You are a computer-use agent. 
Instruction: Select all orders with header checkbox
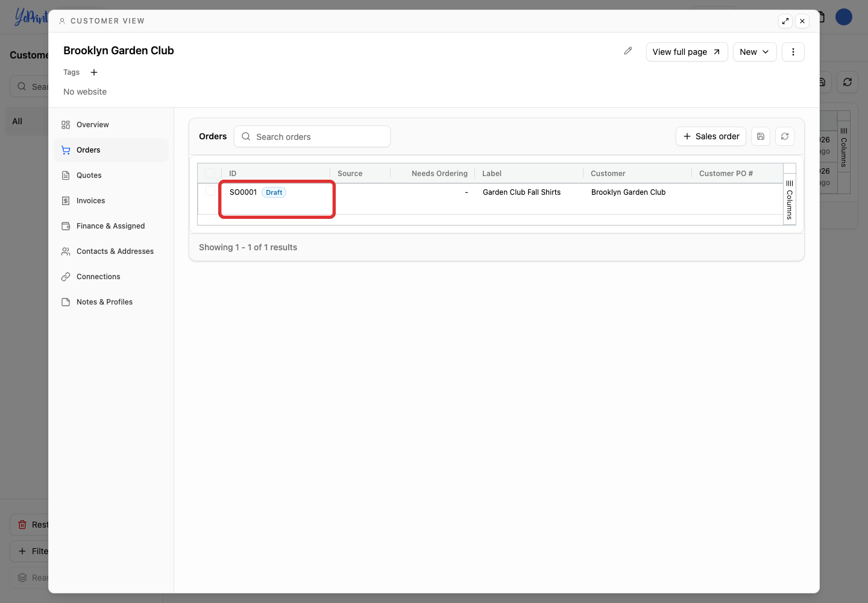(x=210, y=173)
